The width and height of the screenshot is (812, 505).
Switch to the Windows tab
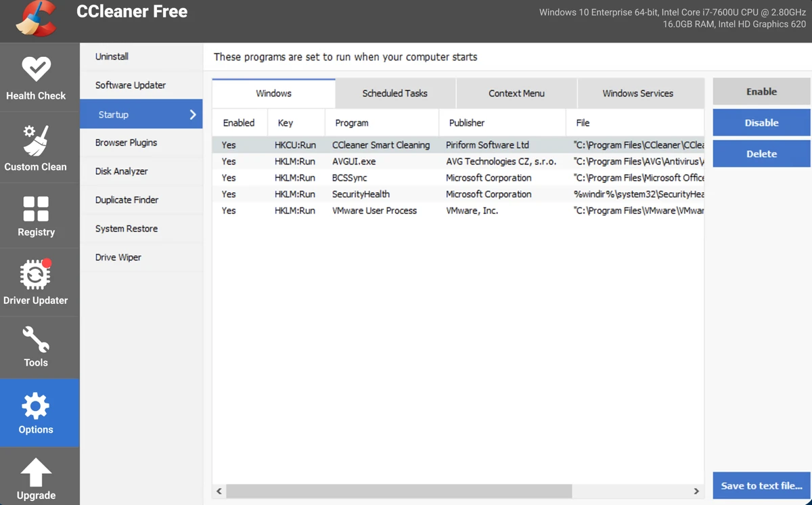click(x=273, y=93)
